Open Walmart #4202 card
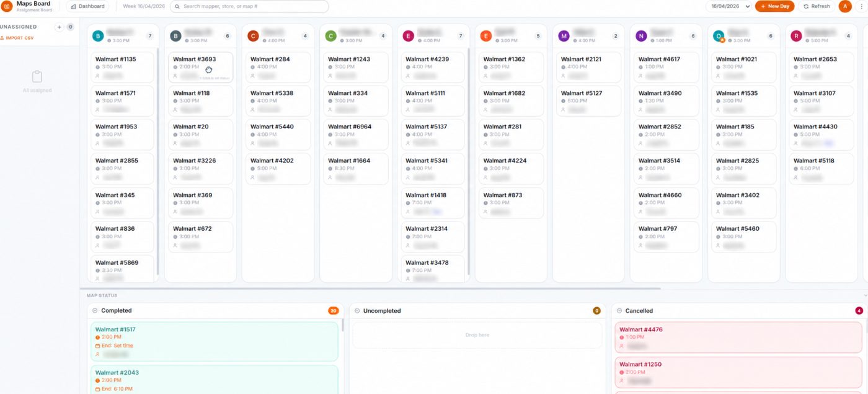 pos(278,169)
